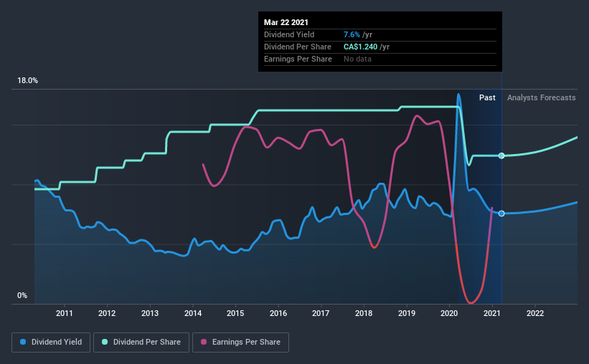Click the Analysts Forecasts label
This screenshot has width=589, height=364.
(542, 97)
